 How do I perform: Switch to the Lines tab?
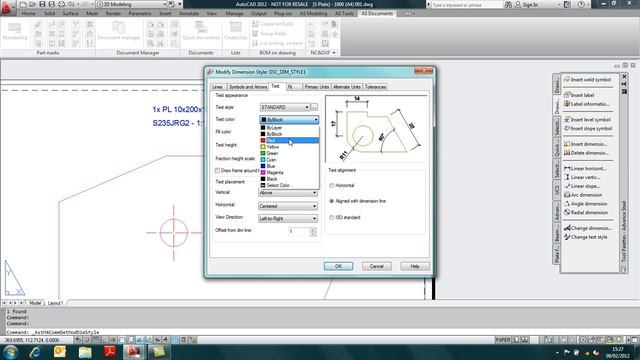coord(218,87)
